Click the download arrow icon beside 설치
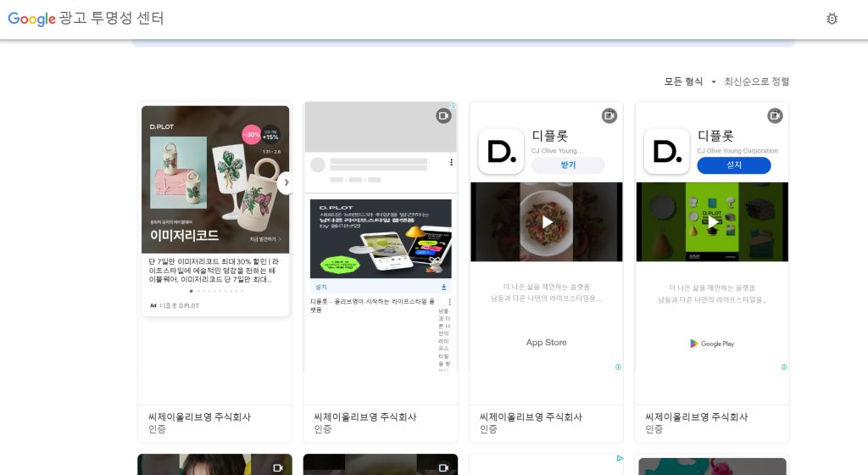This screenshot has width=868, height=475. pyautogui.click(x=443, y=288)
